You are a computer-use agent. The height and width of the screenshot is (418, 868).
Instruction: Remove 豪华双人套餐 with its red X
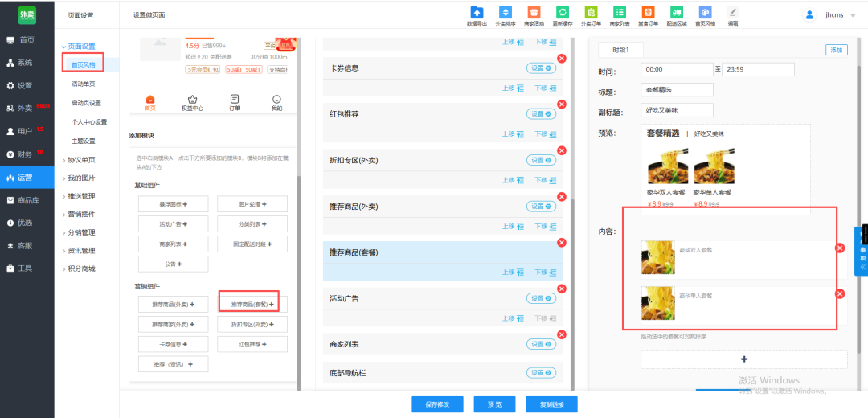click(840, 248)
